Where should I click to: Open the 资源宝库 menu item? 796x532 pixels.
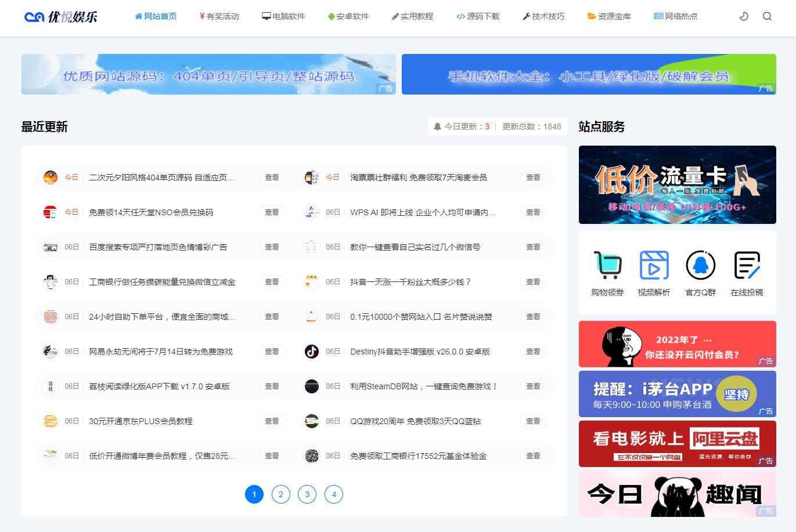(x=609, y=16)
